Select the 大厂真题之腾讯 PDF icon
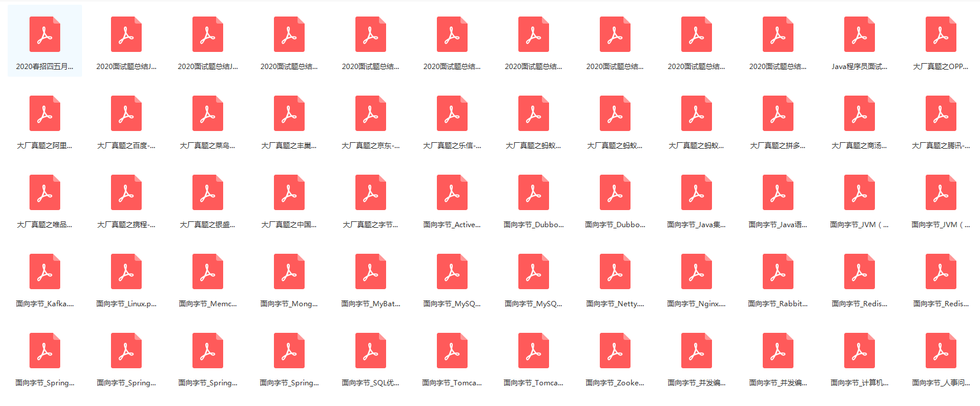980x406 pixels. (941, 113)
